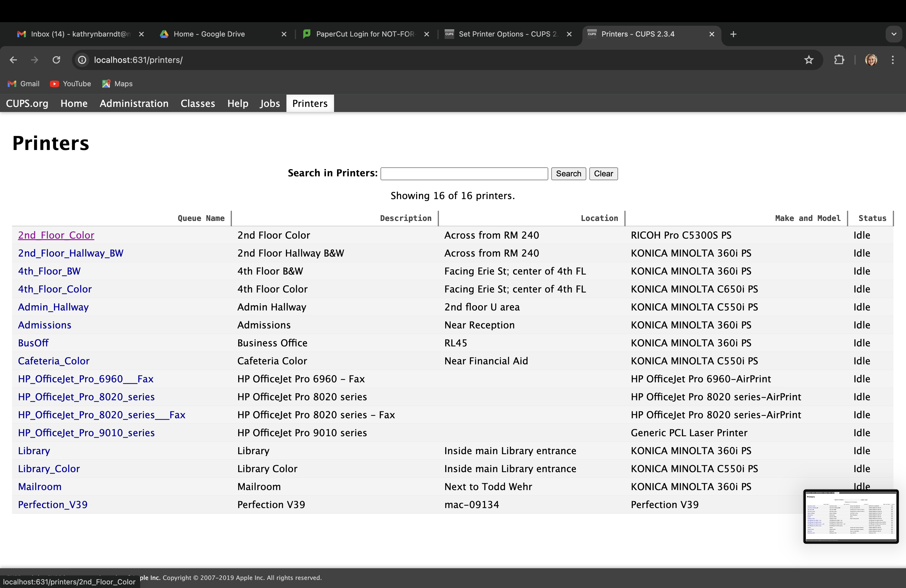Click the 'Next to Todd Wehr' location cell
906x588 pixels.
(488, 487)
